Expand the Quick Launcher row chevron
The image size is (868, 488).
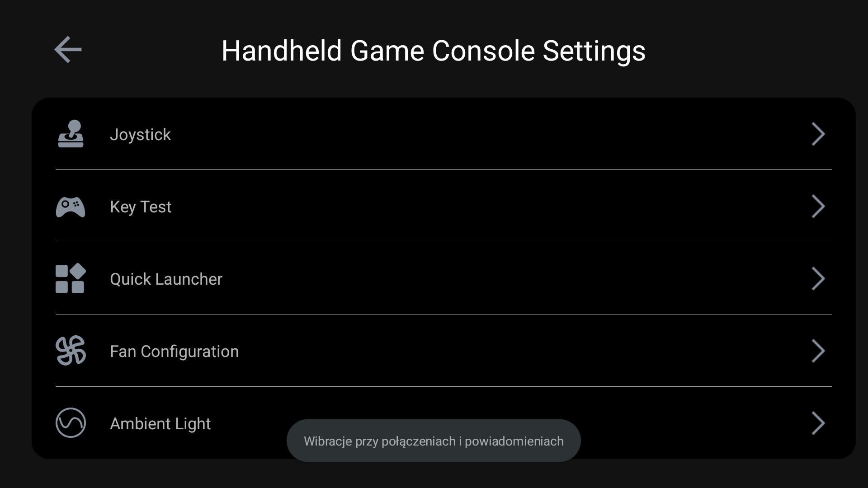click(818, 279)
